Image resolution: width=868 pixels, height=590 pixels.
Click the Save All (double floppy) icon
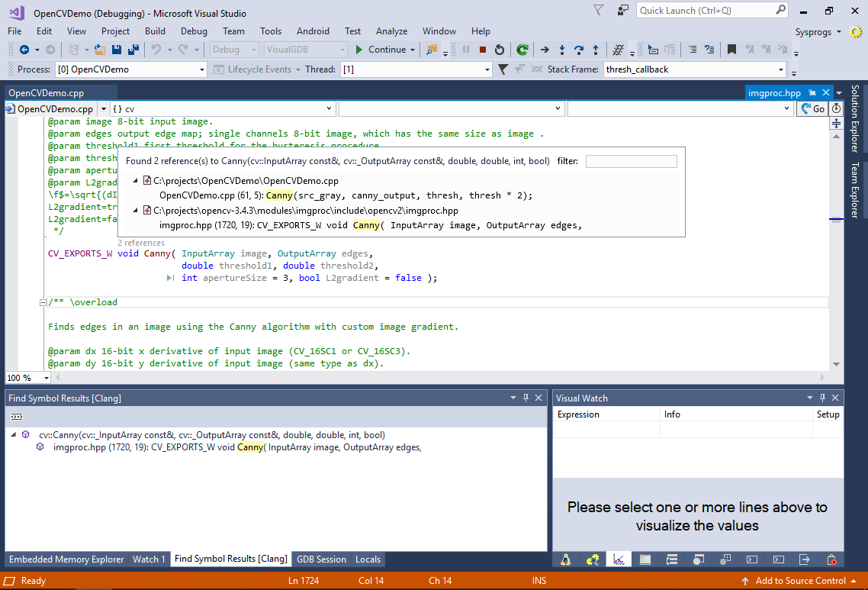point(133,50)
